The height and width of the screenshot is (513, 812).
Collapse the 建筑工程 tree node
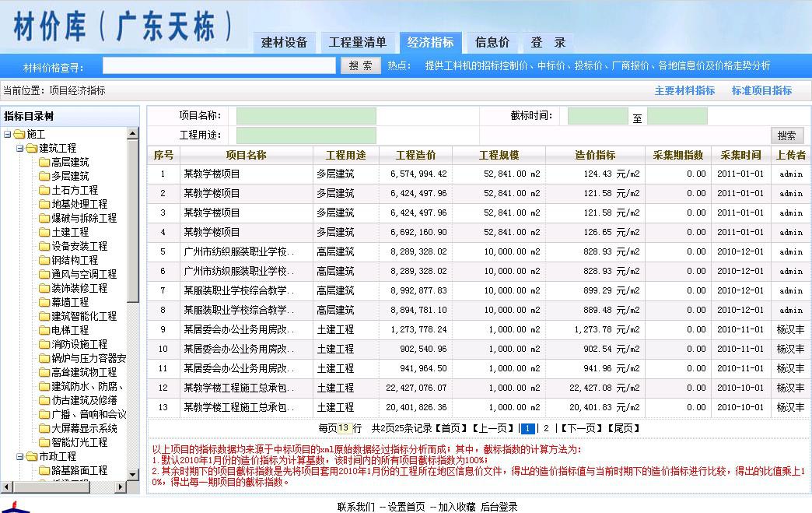[x=19, y=148]
